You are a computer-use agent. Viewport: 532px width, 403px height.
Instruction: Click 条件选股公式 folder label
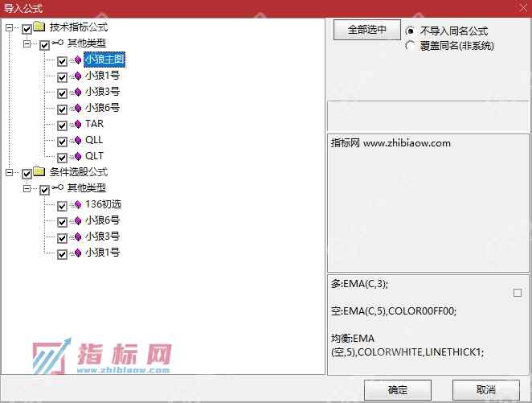click(x=79, y=172)
